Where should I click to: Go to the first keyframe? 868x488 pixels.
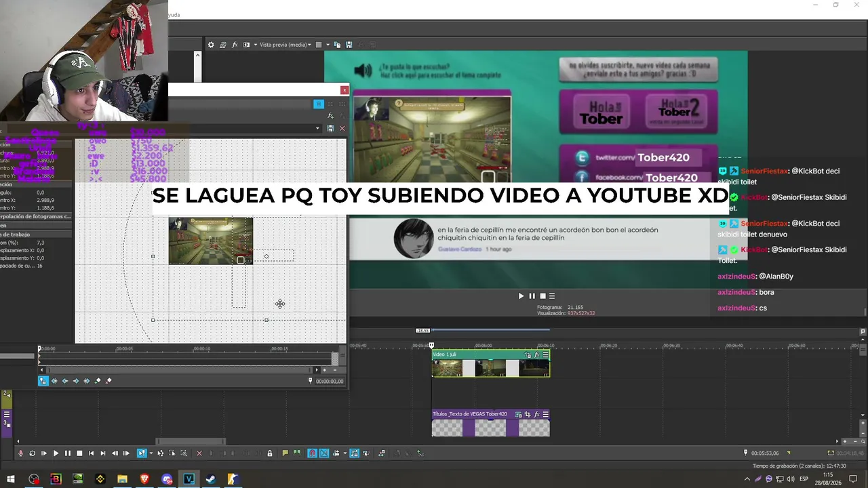(54, 381)
